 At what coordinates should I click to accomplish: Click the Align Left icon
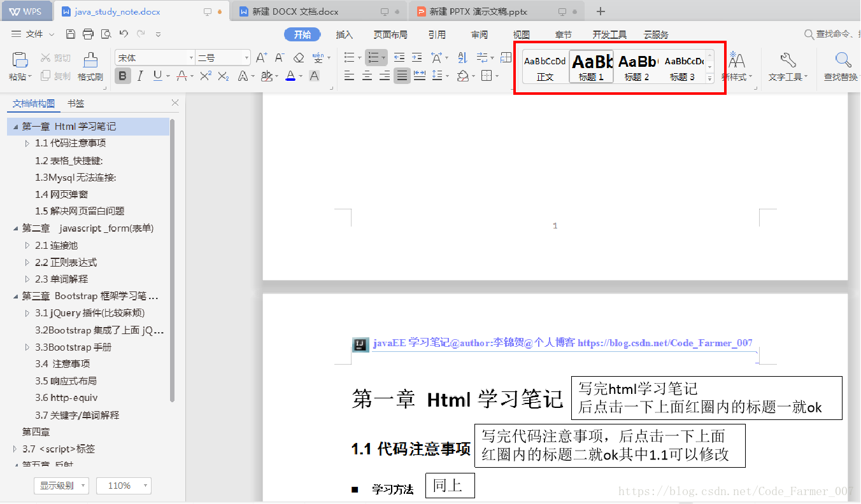click(x=349, y=76)
